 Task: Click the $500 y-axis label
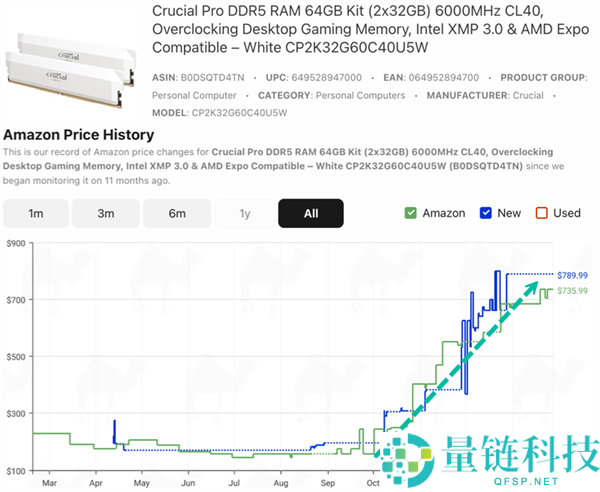[16, 357]
